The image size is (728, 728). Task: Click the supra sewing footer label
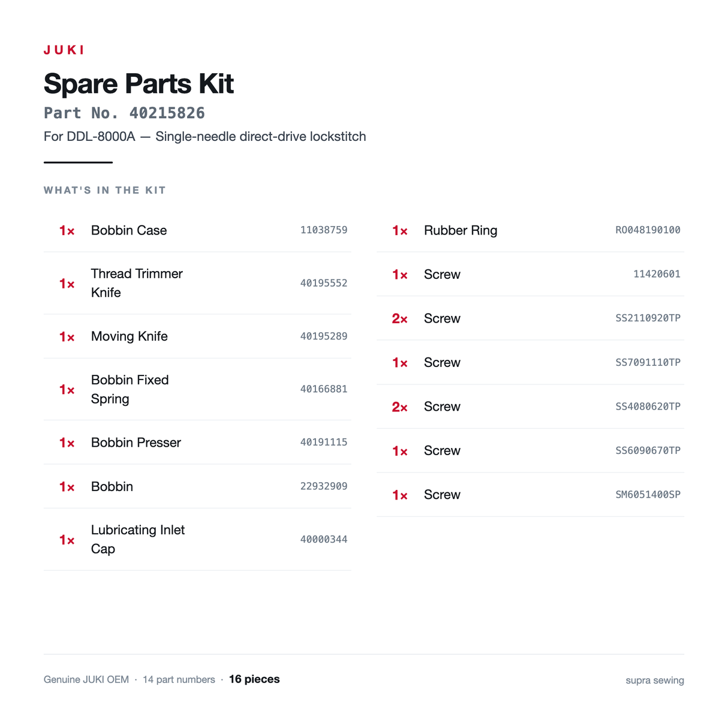click(x=655, y=681)
